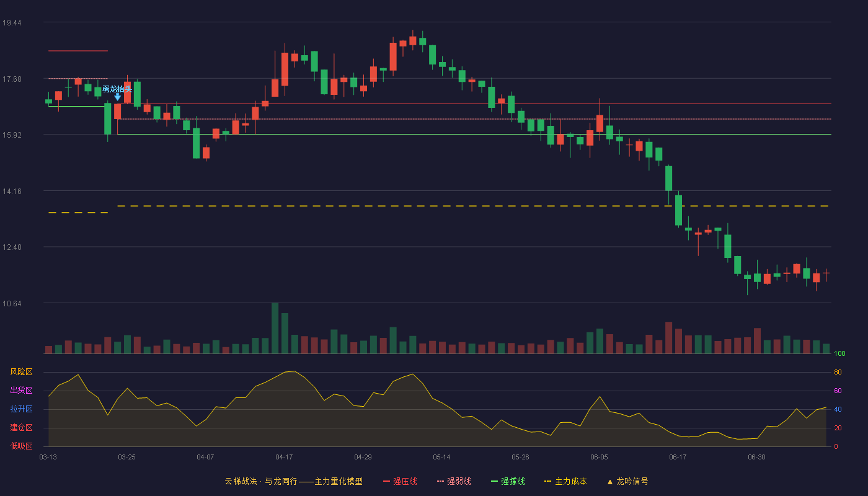The height and width of the screenshot is (496, 868).
Task: Toggle the 强弱线 legend series
Action: pyautogui.click(x=454, y=481)
